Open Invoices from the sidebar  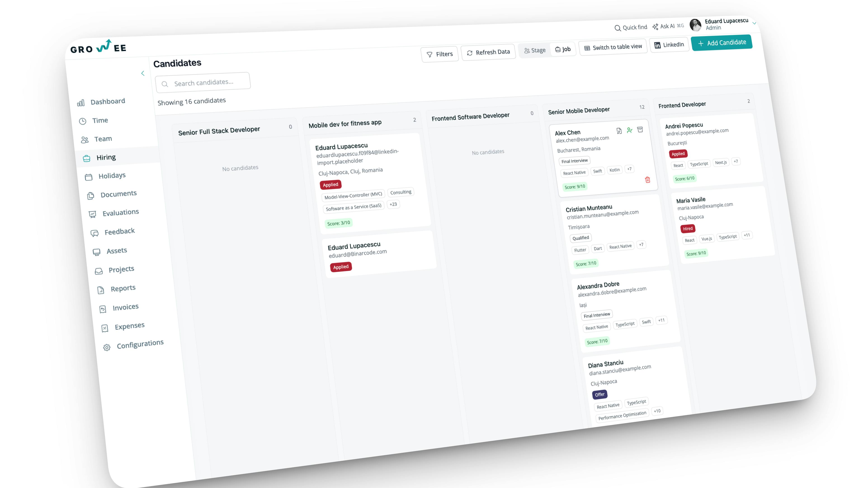(x=125, y=307)
